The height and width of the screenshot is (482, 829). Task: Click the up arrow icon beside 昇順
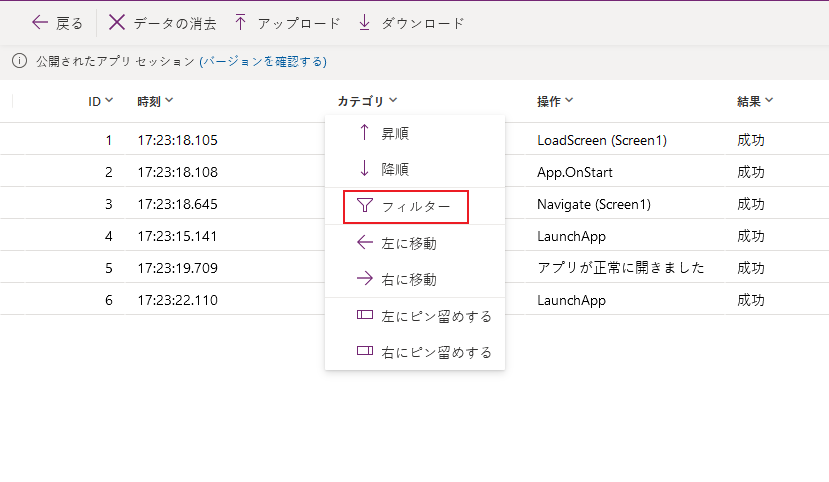(x=364, y=132)
